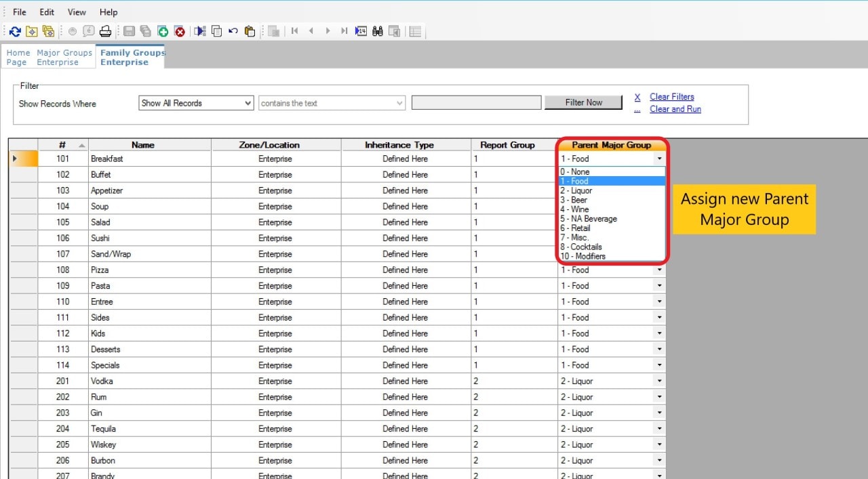Click the filter text input field

point(477,102)
